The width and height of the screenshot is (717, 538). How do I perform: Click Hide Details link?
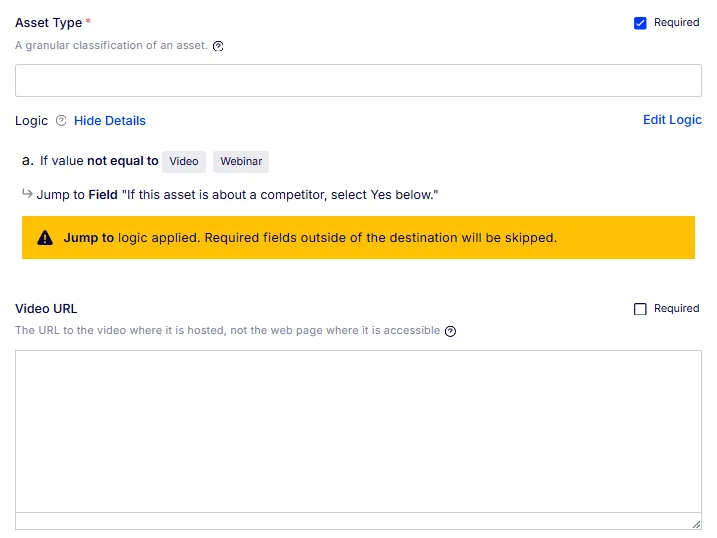(110, 121)
